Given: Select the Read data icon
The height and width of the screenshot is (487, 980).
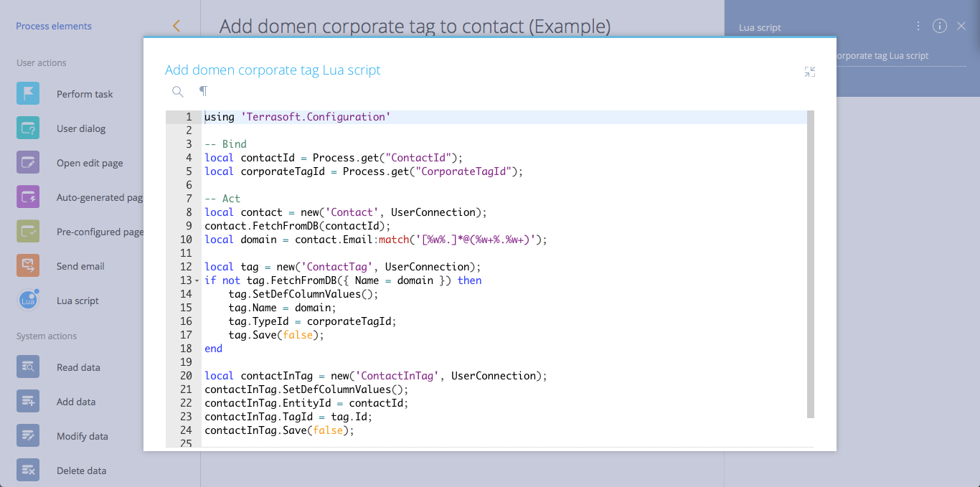Looking at the screenshot, I should tap(28, 367).
